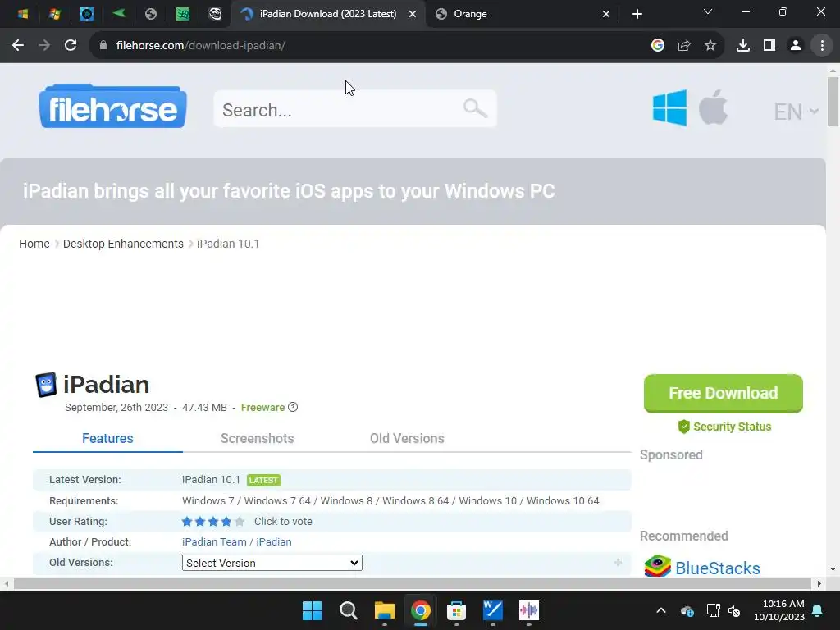Reload the page with the refresh icon
The image size is (840, 630).
pyautogui.click(x=71, y=46)
